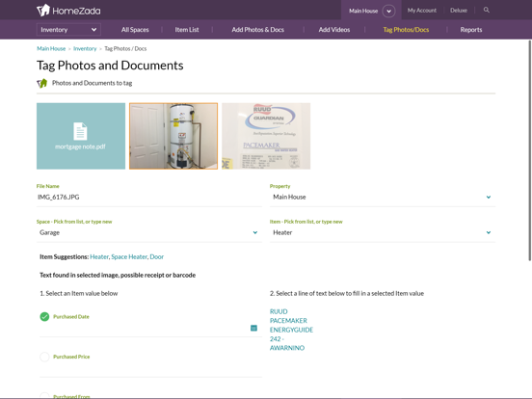Select the RUUD Guardian label thumbnail

[x=266, y=136]
